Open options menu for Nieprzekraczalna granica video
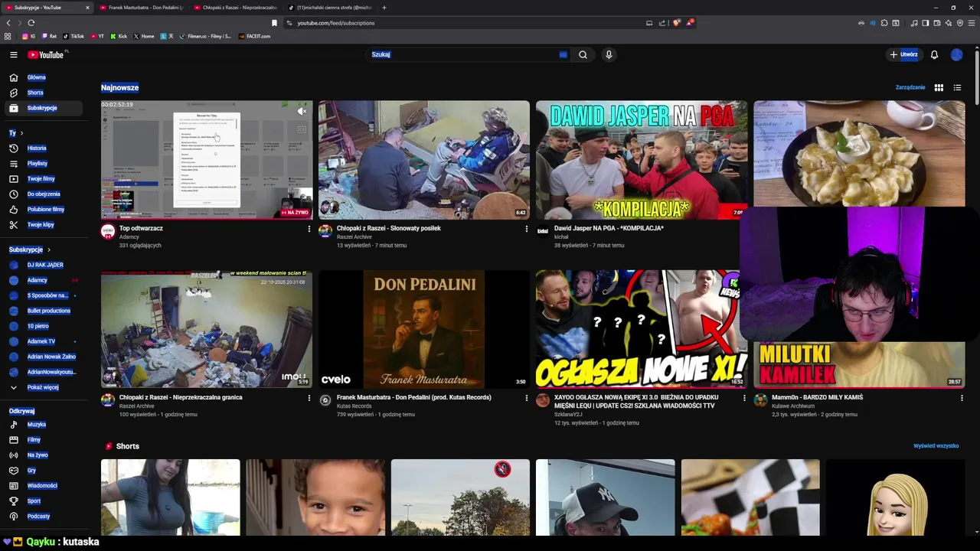This screenshot has height=551, width=980. [x=309, y=398]
